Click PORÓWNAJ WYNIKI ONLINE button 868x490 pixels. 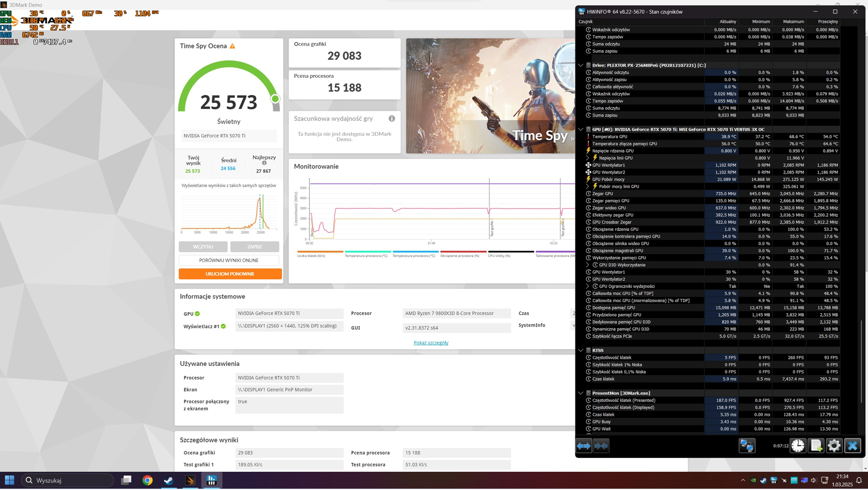click(229, 260)
